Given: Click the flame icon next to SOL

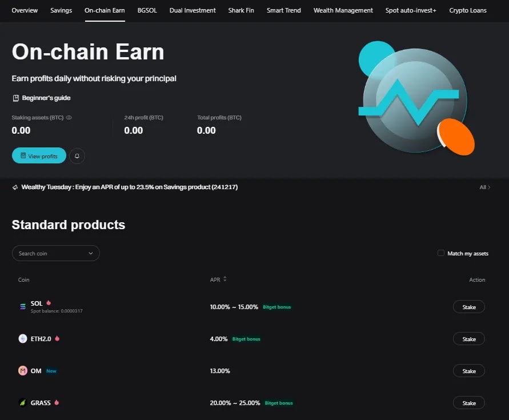Looking at the screenshot, I should point(48,302).
